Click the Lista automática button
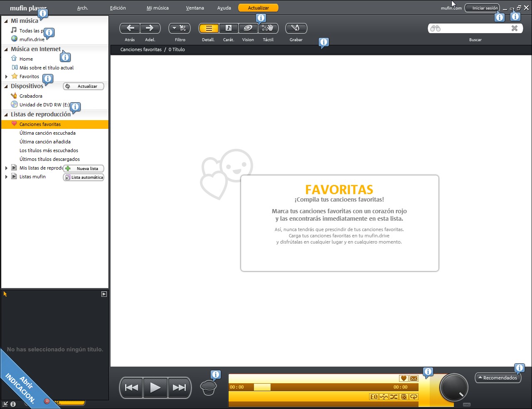This screenshot has width=532, height=409. pos(84,177)
